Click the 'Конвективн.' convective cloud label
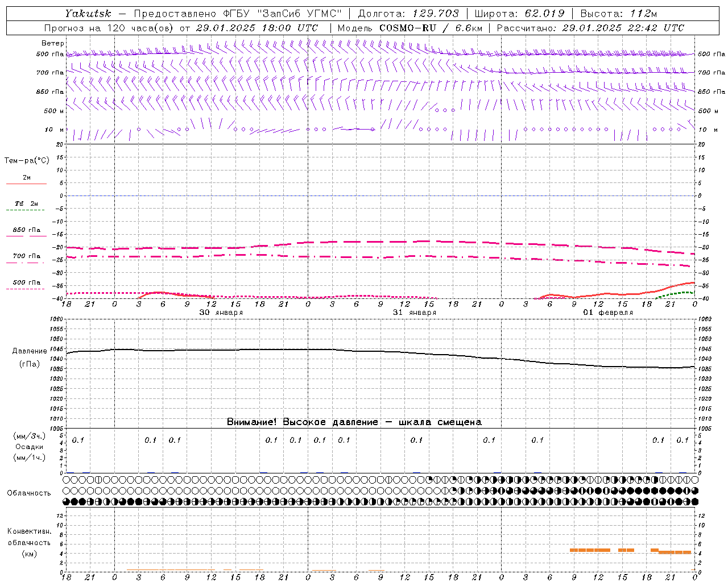Screen dimensions: 728x582 pos(30,531)
